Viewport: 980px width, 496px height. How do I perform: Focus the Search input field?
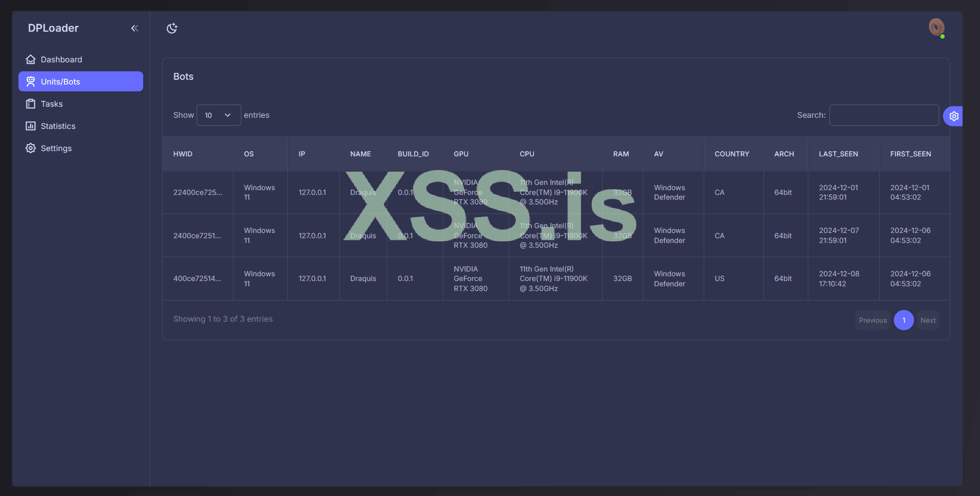tap(884, 115)
